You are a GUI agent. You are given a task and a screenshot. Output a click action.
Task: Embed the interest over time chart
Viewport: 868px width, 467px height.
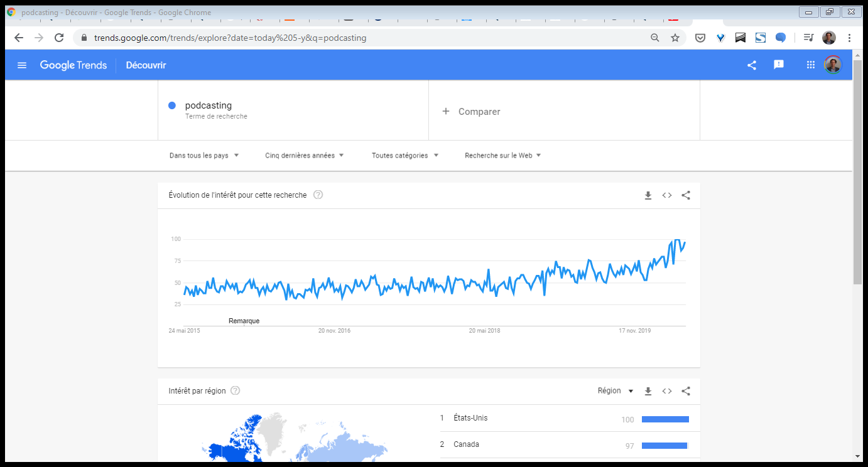pos(667,195)
